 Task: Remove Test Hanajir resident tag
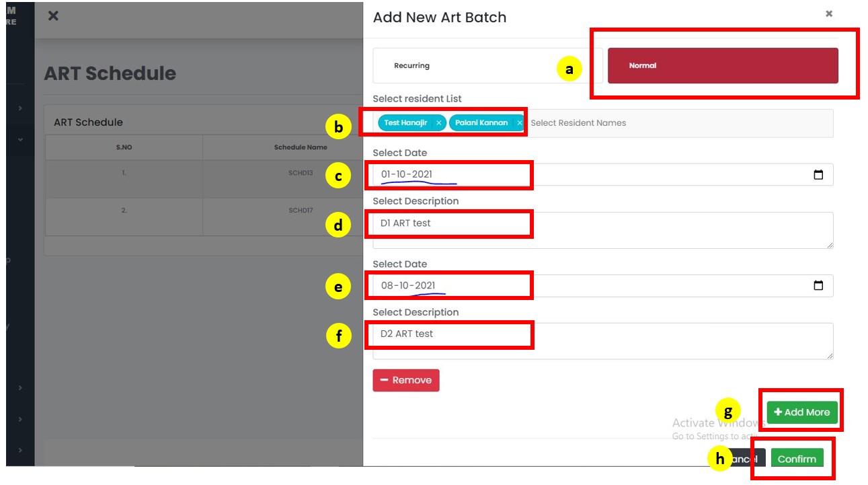[x=438, y=123]
